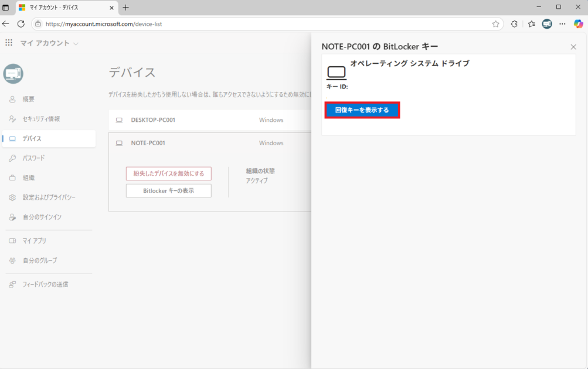Screen dimensions: 588x369
Task: Open the favorites list icon
Action: [531, 24]
